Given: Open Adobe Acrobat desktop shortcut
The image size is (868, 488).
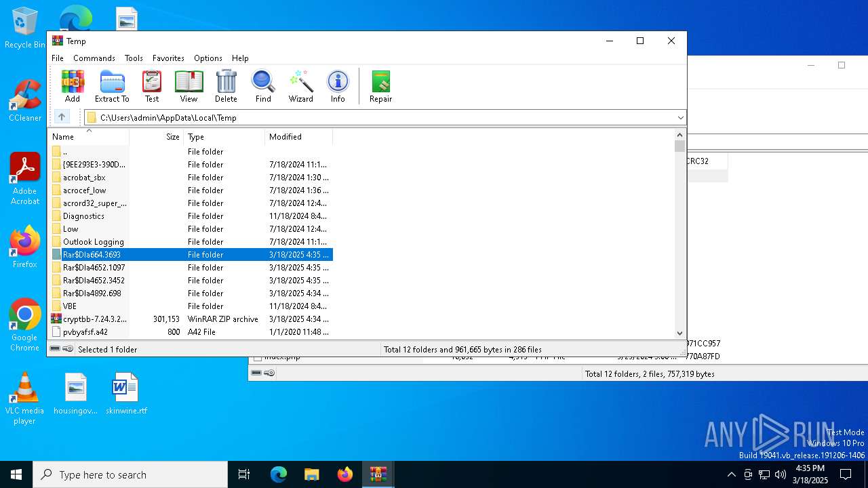Looking at the screenshot, I should 25,179.
